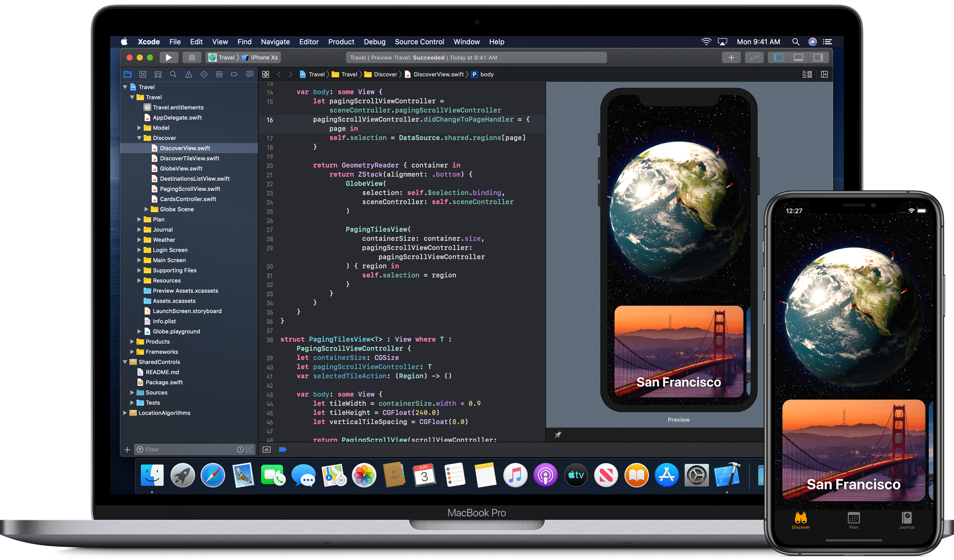
Task: Select Info.plist in the navigator
Action: point(164,322)
